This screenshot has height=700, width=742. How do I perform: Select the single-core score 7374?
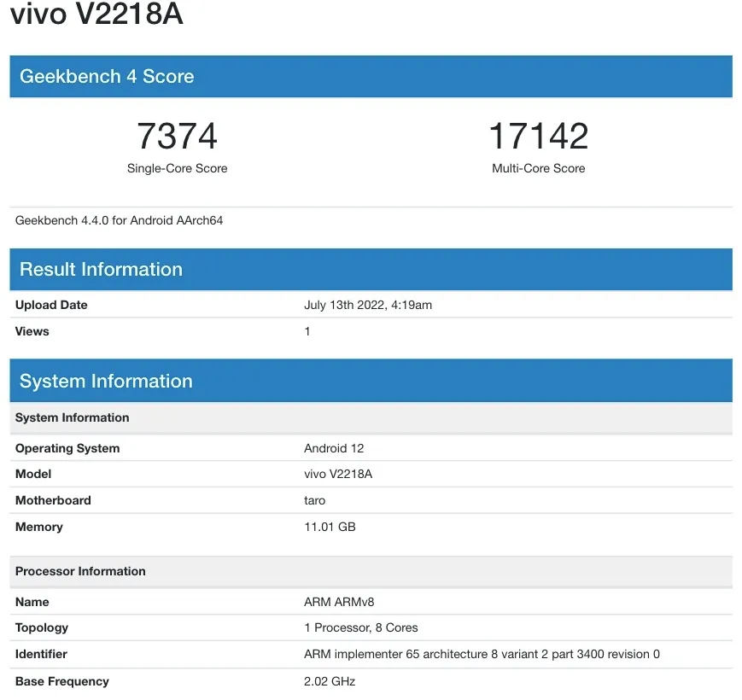(177, 136)
